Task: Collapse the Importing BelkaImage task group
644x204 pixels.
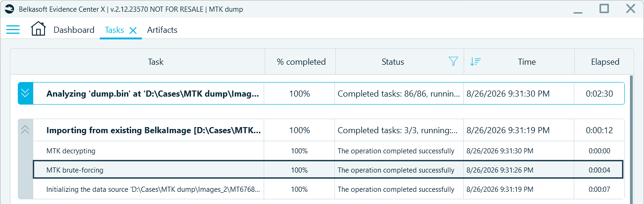Action: pyautogui.click(x=25, y=130)
